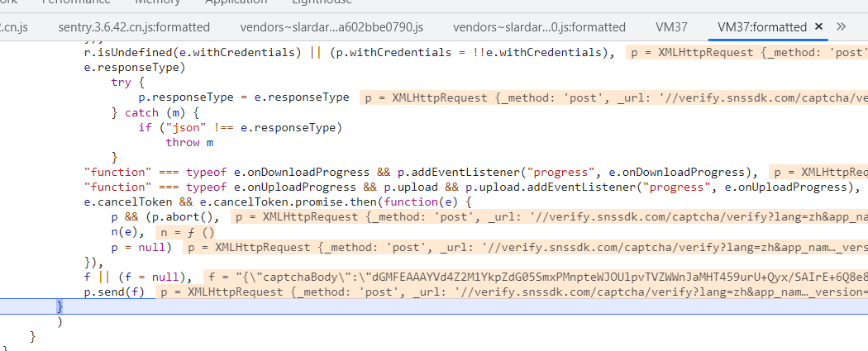Open the sentry.3.6.42.cn.js:formatted tab
The height and width of the screenshot is (351, 868).
coord(134,27)
